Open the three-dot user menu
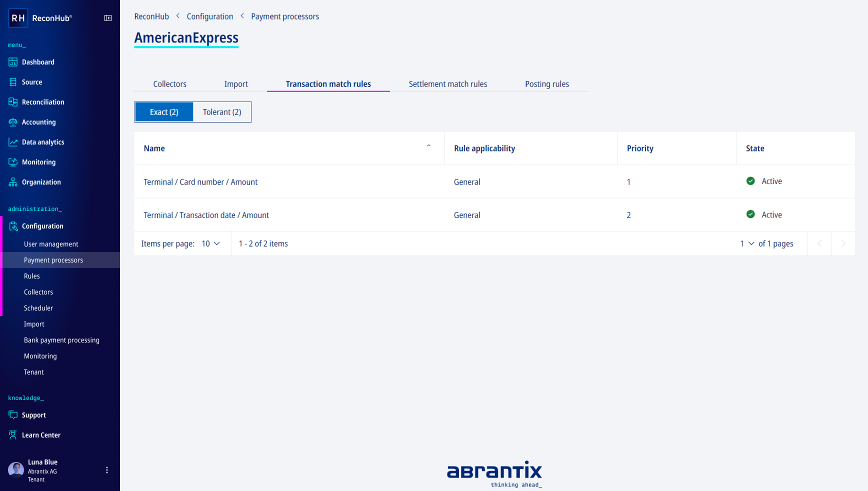Viewport: 868px width, 491px height. coord(107,470)
